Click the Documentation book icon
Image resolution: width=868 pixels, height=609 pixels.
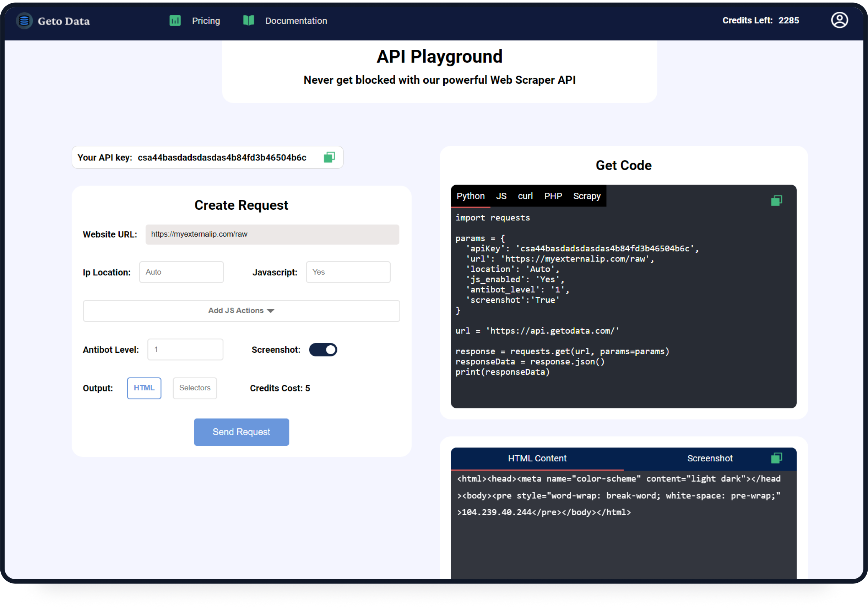248,20
